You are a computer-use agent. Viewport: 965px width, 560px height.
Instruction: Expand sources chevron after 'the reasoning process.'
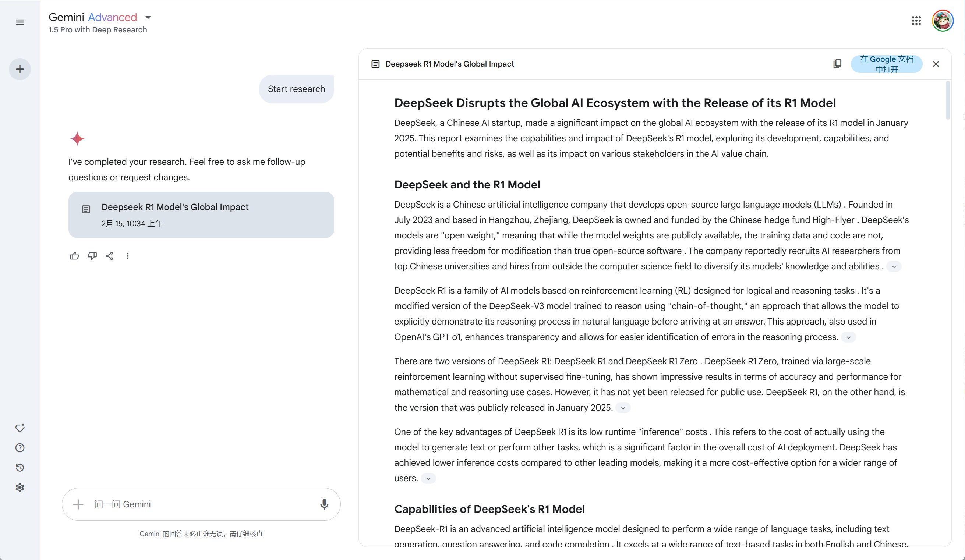(848, 337)
